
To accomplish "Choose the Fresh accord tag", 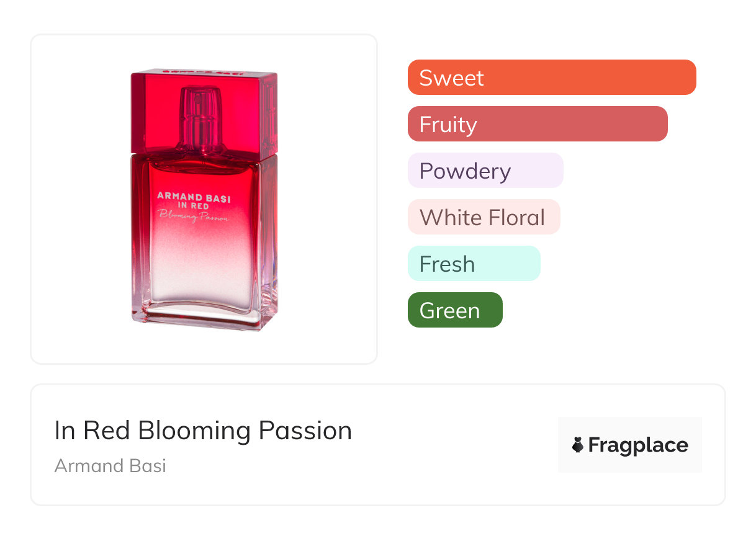I will coord(474,264).
